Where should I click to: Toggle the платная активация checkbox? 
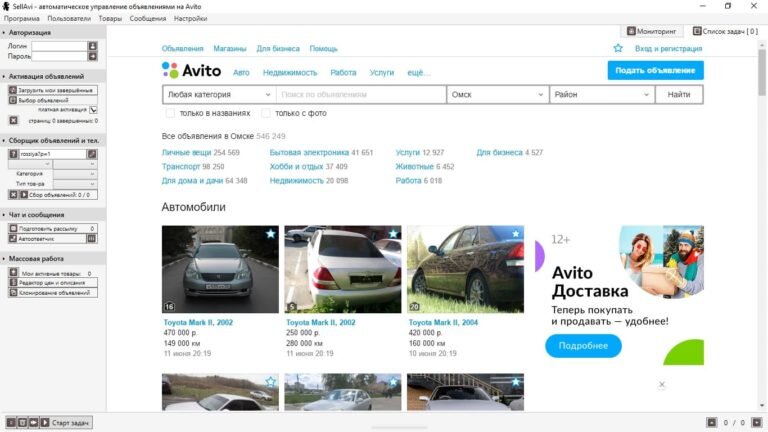pos(93,110)
